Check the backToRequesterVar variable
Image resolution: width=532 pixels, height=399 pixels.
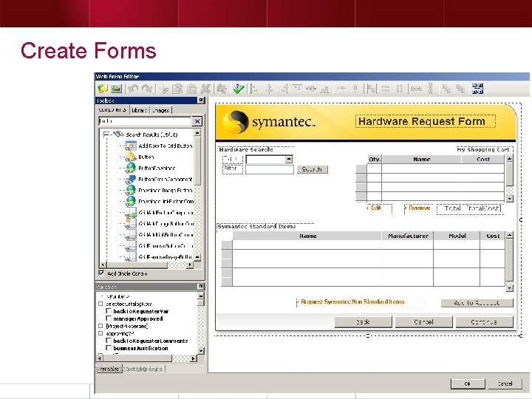tap(109, 311)
